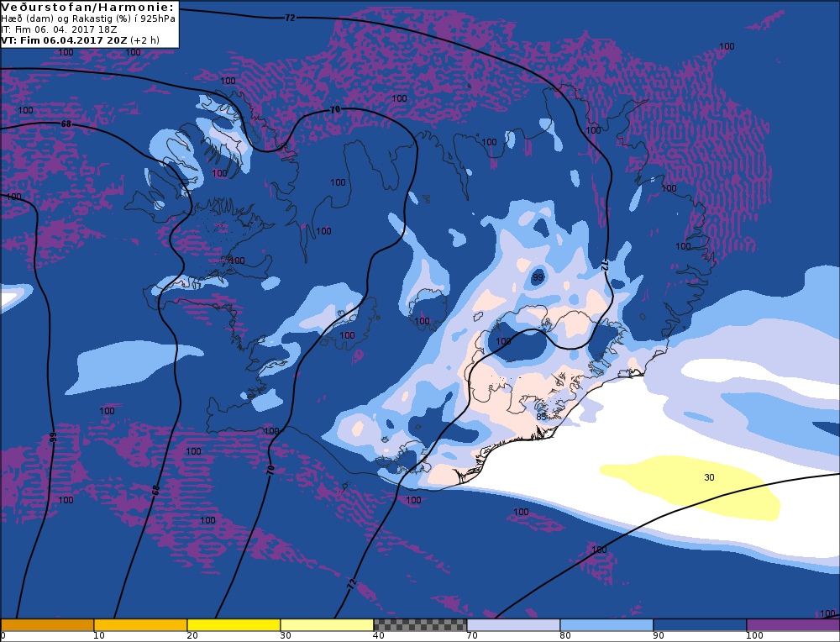Click the '85' humidity value on the map
Image resolution: width=840 pixels, height=642 pixels.
[x=541, y=417]
